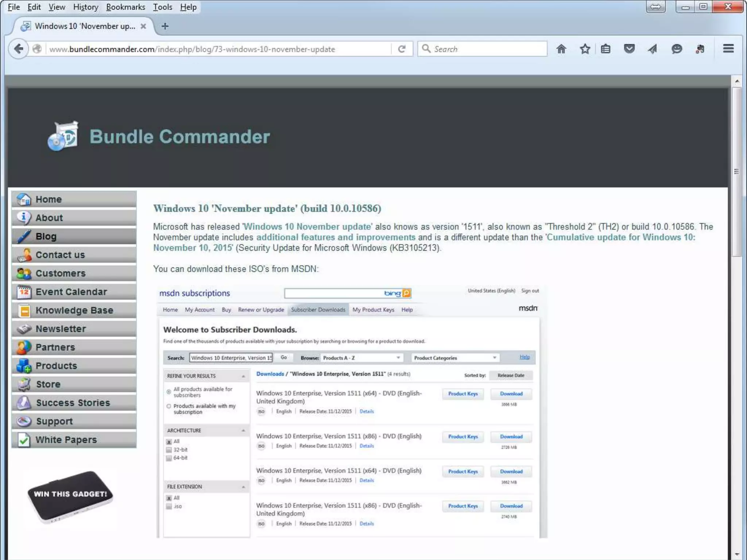Check the 32-bit architecture checkbox
Viewport: 747px width, 560px height.
click(x=169, y=450)
